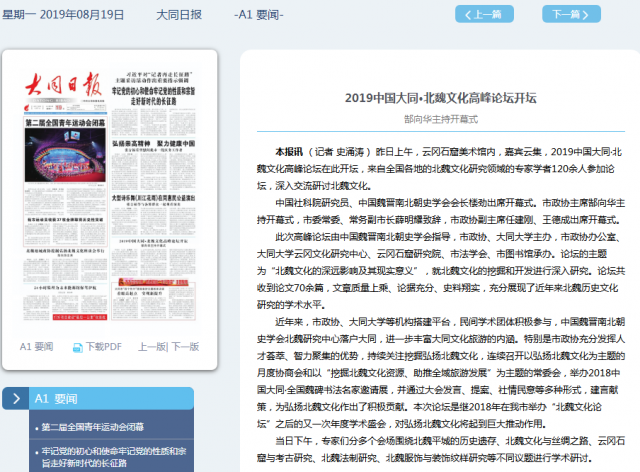Click the youth games closing photo on thumbnail
The height and width of the screenshot is (472, 640).
tap(65, 155)
